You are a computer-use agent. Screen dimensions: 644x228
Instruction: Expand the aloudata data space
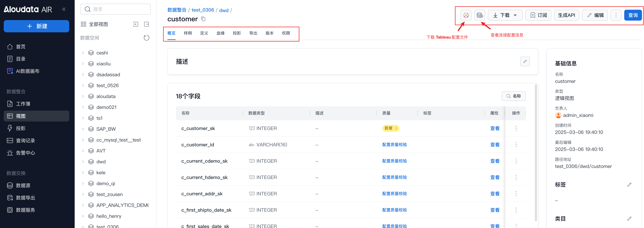click(x=83, y=96)
